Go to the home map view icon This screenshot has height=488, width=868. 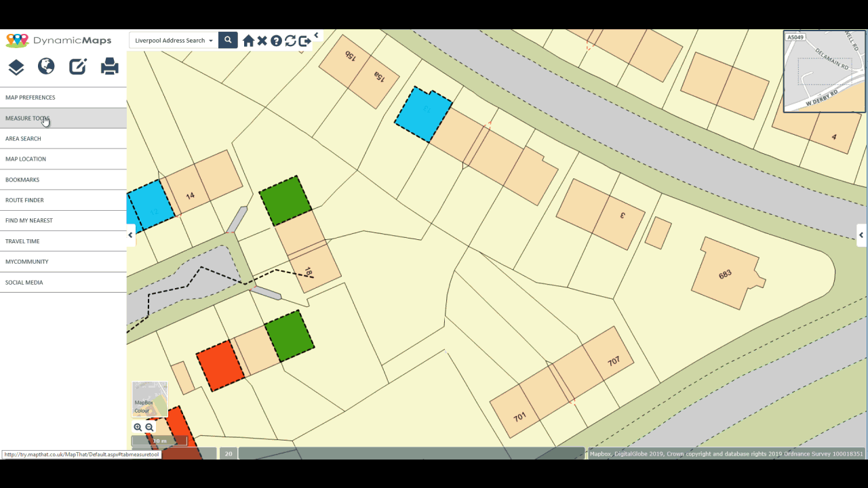pos(248,41)
